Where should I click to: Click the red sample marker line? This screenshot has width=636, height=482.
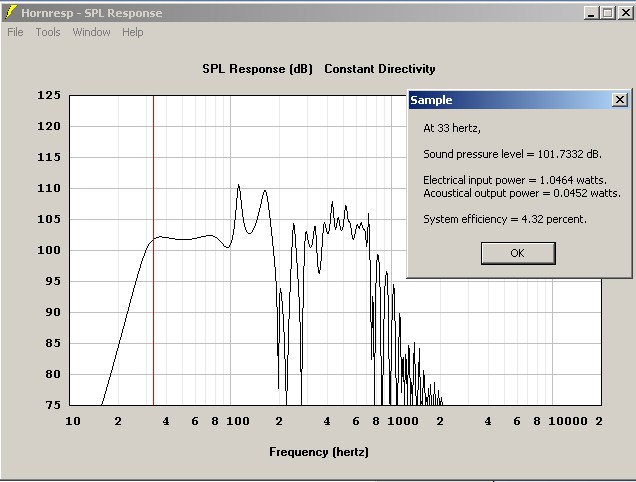[x=153, y=250]
